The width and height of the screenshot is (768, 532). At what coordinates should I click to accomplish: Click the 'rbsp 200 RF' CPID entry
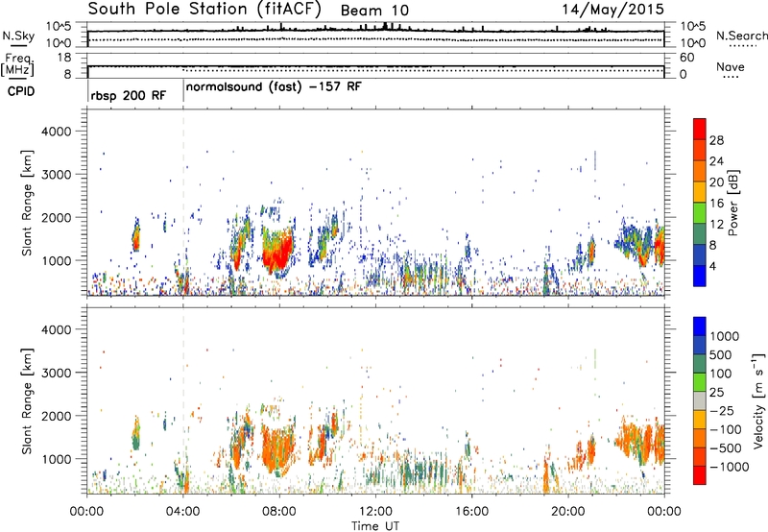[x=129, y=95]
